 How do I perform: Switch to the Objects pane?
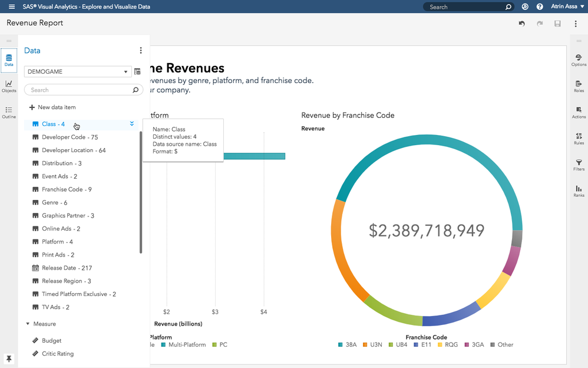point(9,86)
